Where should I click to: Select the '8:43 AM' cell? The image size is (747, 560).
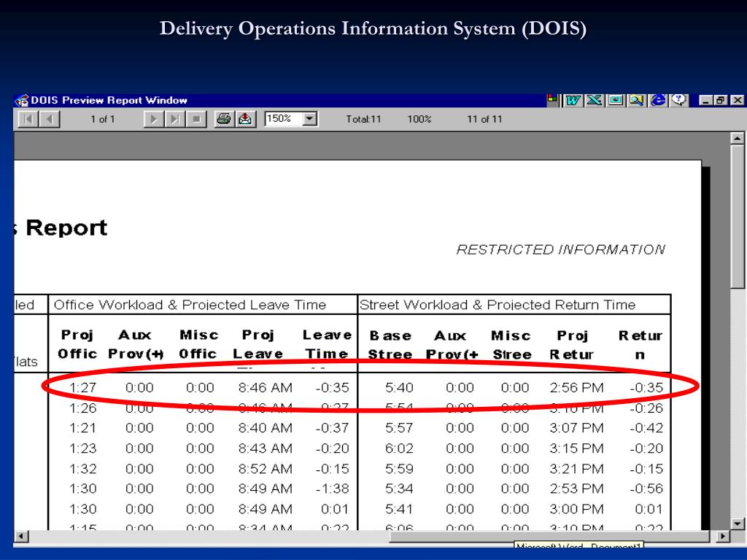266,448
